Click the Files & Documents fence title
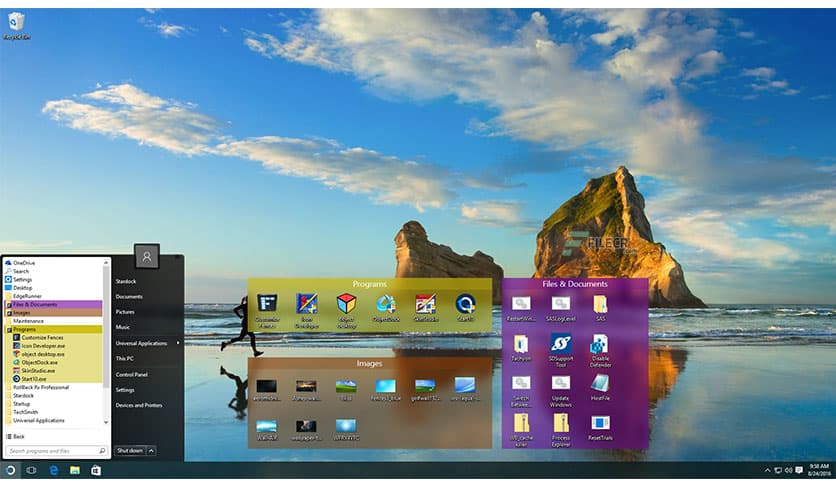Viewport: 836px width, 484px height. click(x=575, y=284)
